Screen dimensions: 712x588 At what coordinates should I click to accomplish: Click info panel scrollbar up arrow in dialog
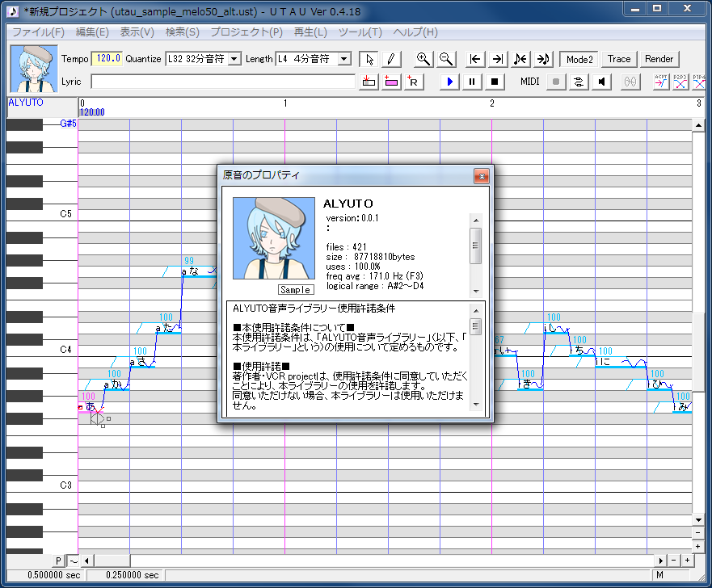[x=476, y=220]
